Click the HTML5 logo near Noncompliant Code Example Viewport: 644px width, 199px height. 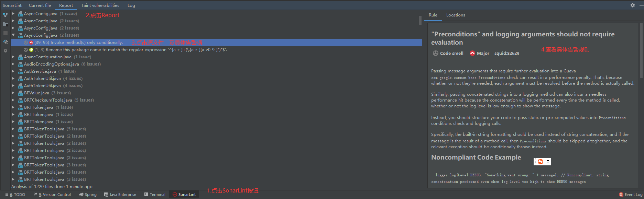click(540, 161)
